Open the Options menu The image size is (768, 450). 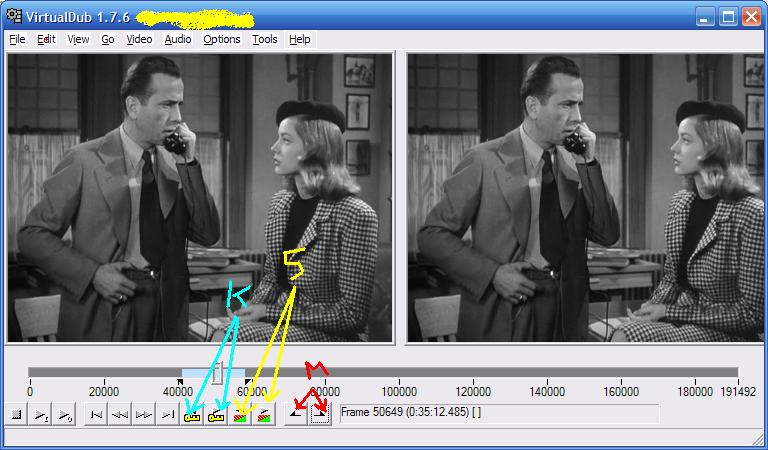(222, 39)
